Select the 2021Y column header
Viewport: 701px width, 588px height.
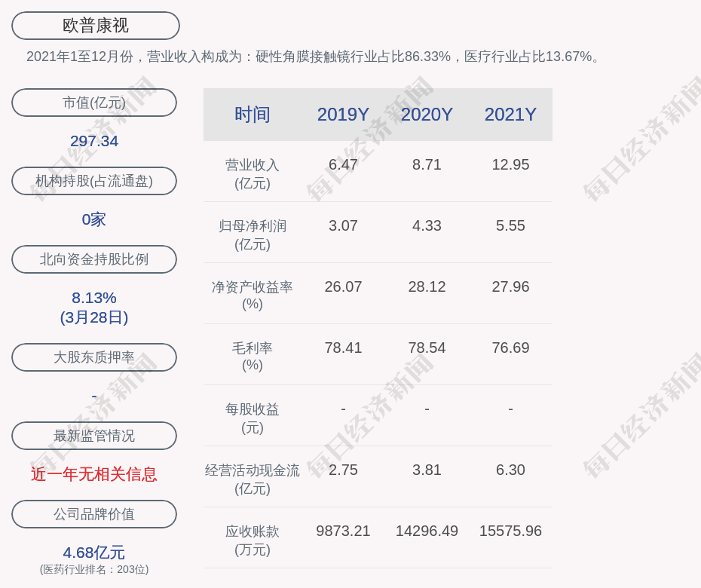(x=510, y=115)
